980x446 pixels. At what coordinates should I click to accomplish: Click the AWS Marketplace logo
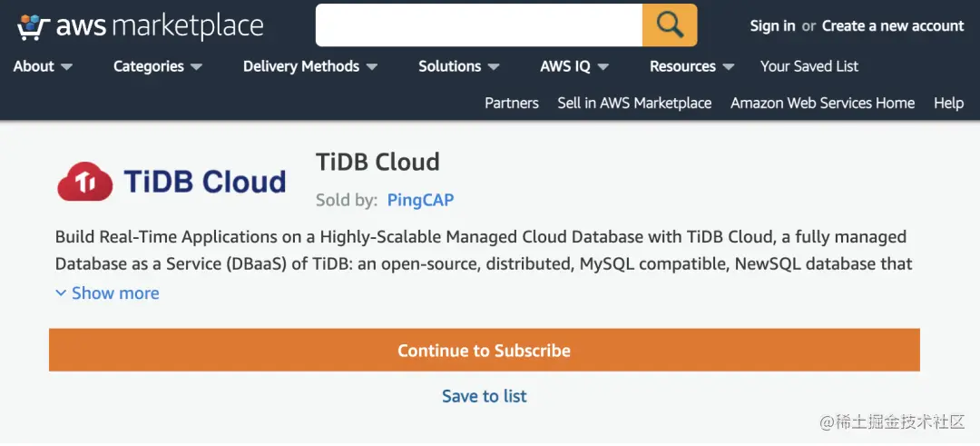pyautogui.click(x=141, y=26)
